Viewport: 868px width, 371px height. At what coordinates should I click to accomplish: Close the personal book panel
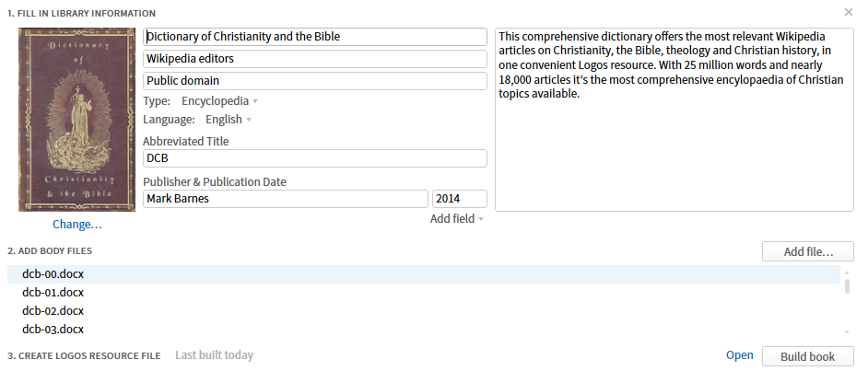[x=848, y=12]
